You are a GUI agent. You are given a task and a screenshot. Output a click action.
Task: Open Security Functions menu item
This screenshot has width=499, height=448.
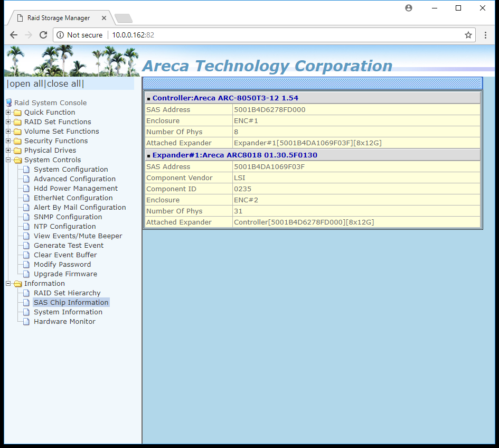56,141
